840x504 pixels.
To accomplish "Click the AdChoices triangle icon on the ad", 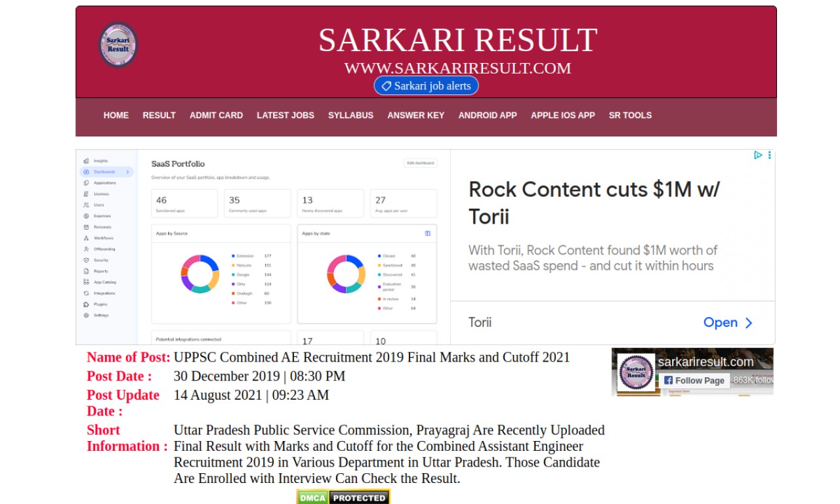I will pyautogui.click(x=758, y=156).
